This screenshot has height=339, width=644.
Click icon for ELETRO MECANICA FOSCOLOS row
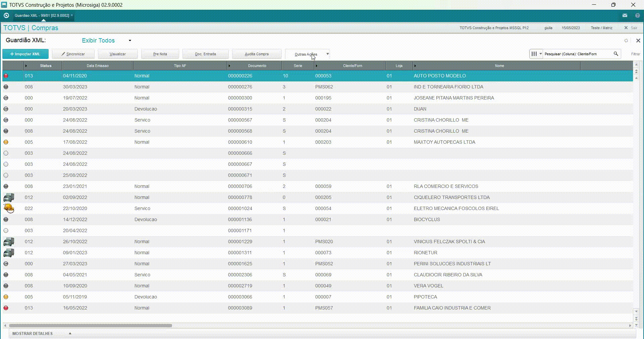[9, 208]
